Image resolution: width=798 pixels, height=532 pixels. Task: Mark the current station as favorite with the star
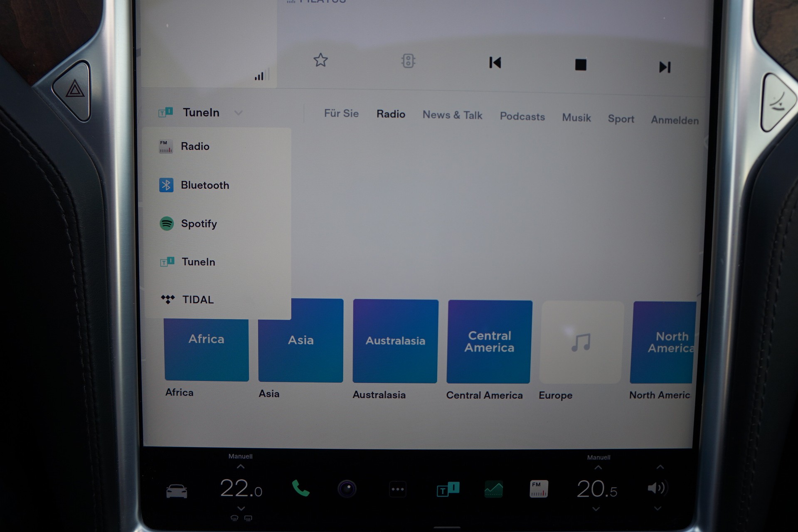pyautogui.click(x=320, y=60)
